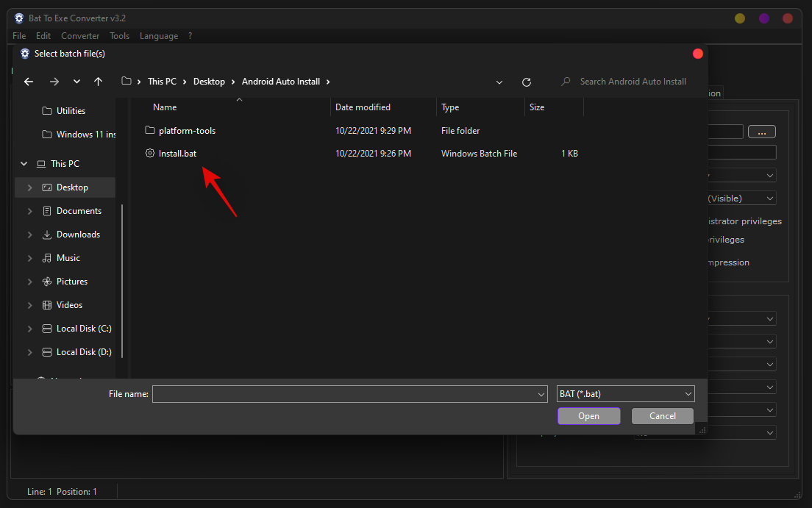Select the Install.bat file
The width and height of the screenshot is (812, 508).
pyautogui.click(x=177, y=154)
